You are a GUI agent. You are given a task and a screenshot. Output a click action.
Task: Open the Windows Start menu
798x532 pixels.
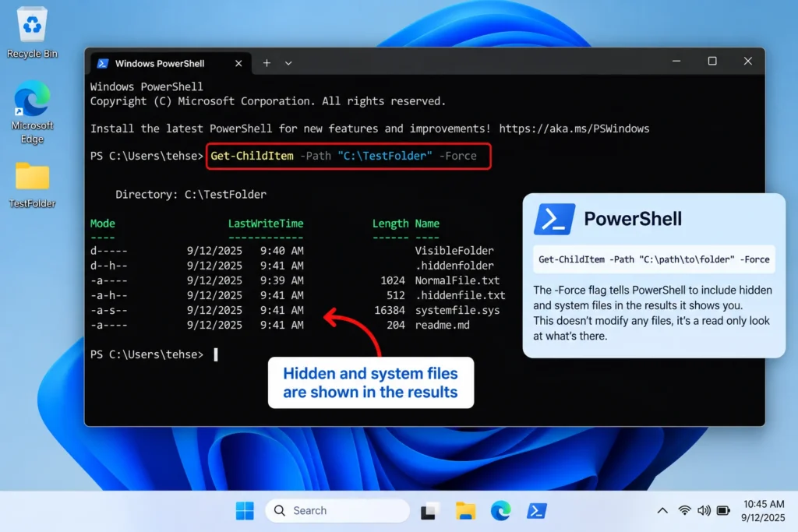coord(245,511)
